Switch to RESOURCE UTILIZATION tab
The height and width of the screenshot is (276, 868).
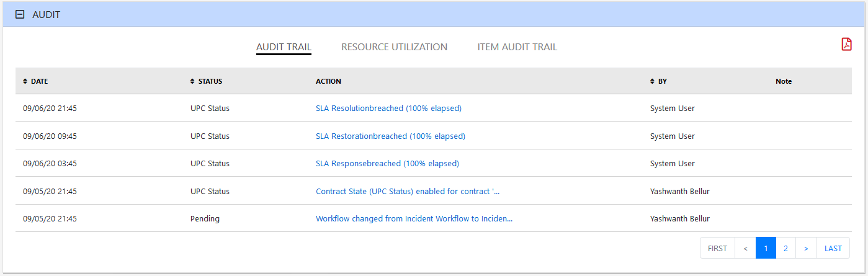[x=394, y=47]
